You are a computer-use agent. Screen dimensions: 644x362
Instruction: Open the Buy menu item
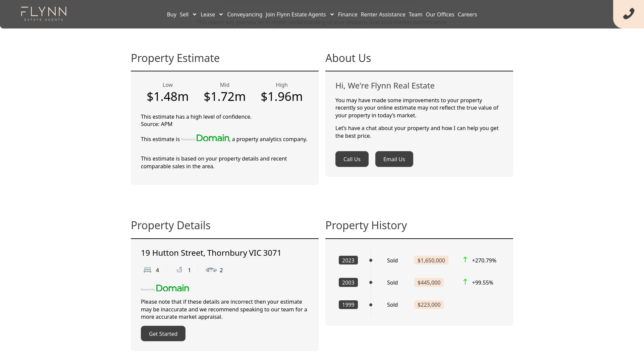171,14
